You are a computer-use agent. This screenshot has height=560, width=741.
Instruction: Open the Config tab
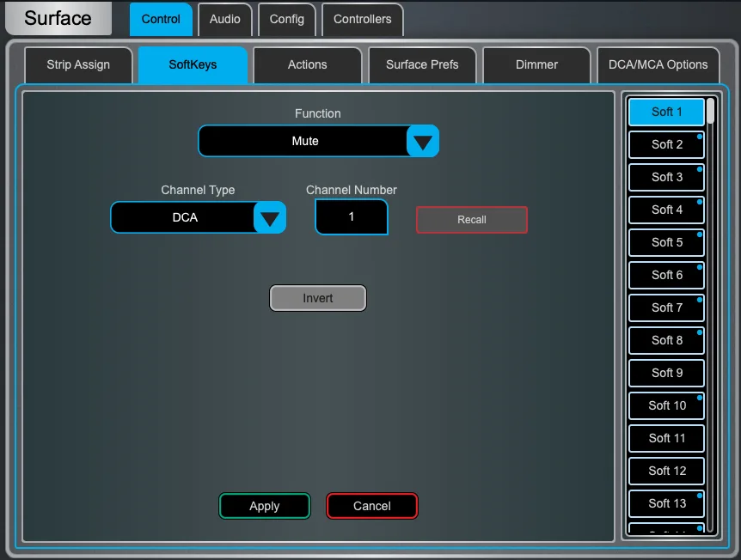tap(287, 20)
